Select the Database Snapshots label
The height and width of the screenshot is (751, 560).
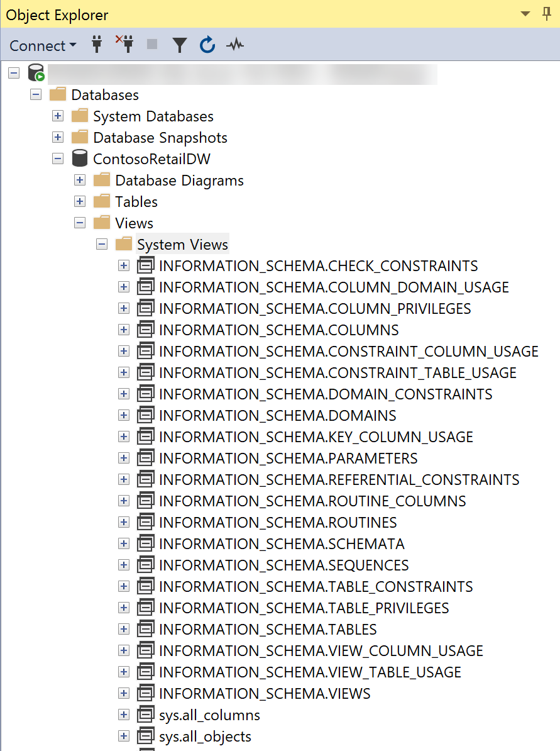coord(160,138)
